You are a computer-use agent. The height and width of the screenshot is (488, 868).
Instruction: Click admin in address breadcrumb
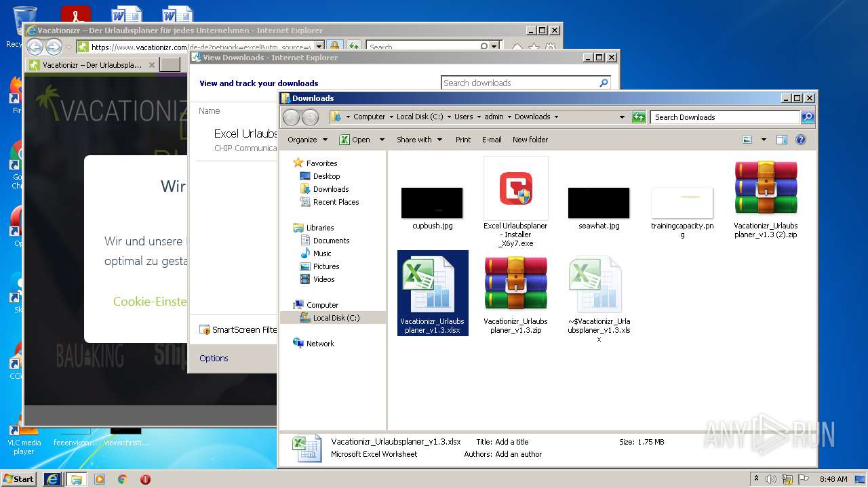pos(494,117)
